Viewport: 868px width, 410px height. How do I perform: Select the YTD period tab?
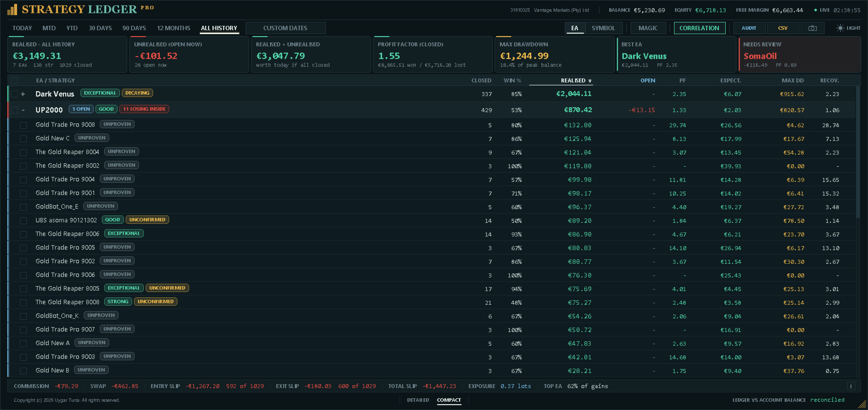(x=72, y=28)
